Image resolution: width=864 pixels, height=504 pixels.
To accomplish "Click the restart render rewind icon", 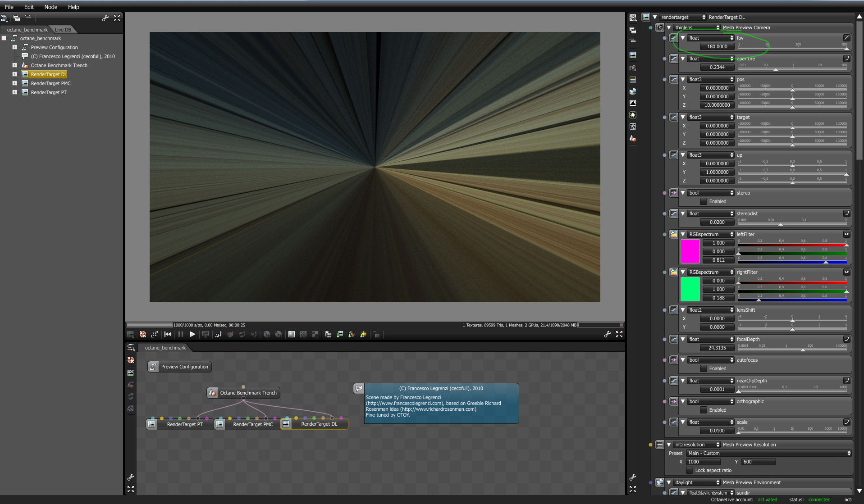I will [168, 334].
